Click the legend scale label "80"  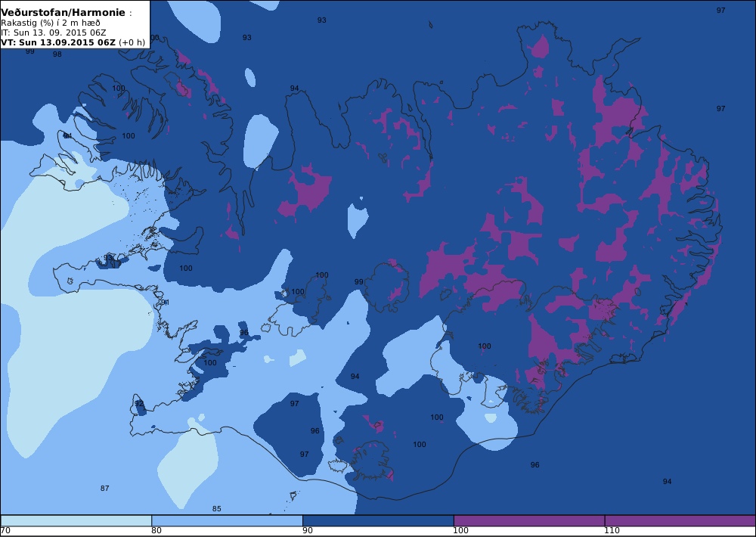(x=156, y=531)
